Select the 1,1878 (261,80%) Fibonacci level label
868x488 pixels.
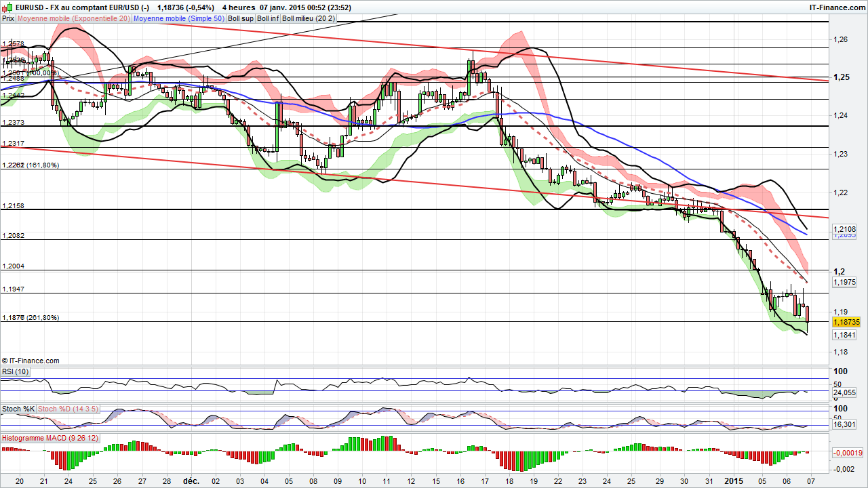click(32, 317)
